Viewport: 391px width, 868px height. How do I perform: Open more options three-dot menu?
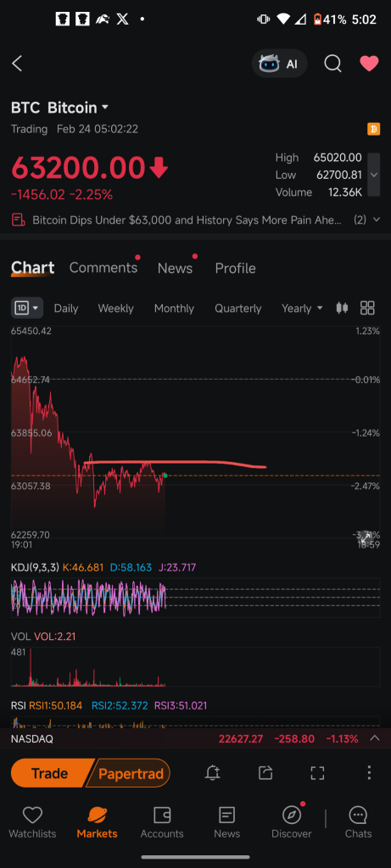pyautogui.click(x=369, y=773)
